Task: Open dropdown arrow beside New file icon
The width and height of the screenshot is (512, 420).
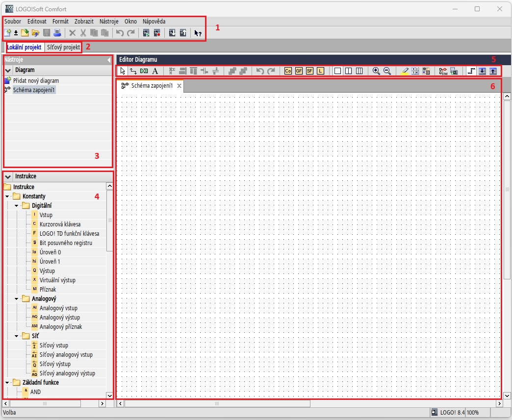Action: tap(16, 33)
